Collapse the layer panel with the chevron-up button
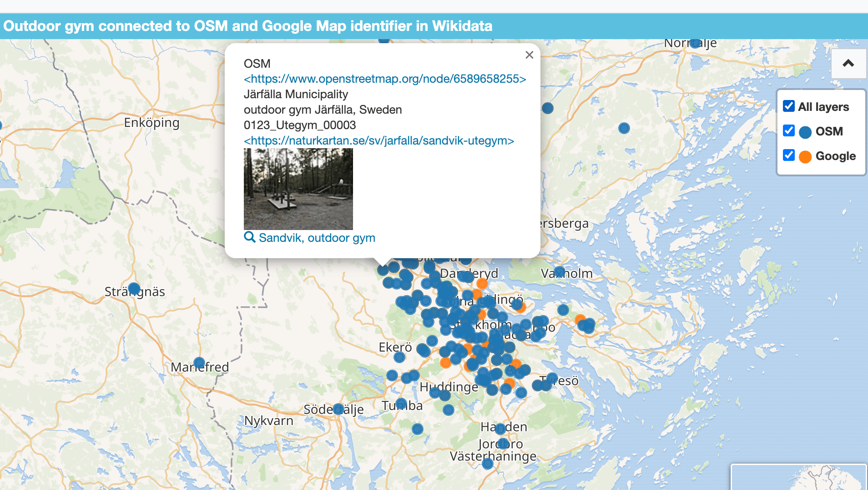The image size is (868, 490). tap(848, 64)
